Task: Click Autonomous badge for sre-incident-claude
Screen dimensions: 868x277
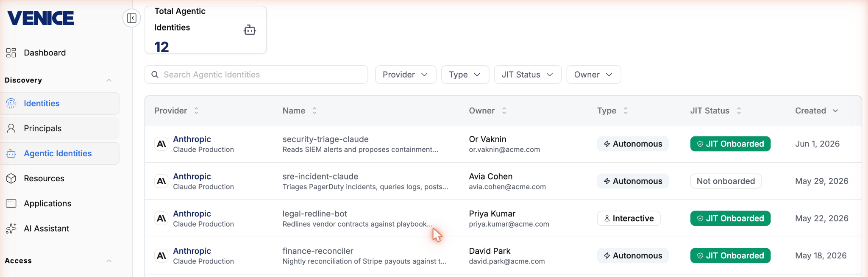Action: [633, 181]
